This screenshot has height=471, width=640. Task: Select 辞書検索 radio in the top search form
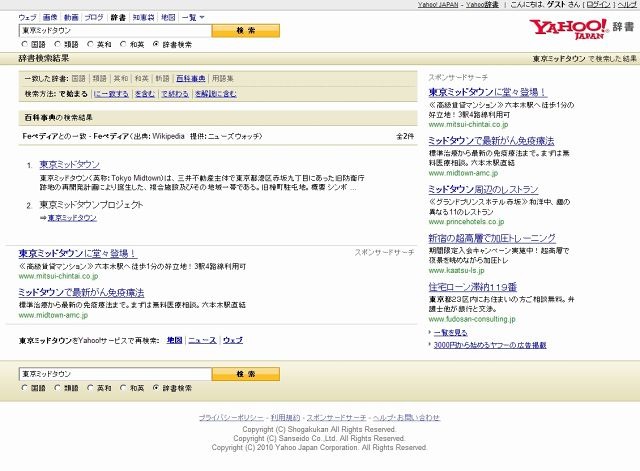[156, 44]
